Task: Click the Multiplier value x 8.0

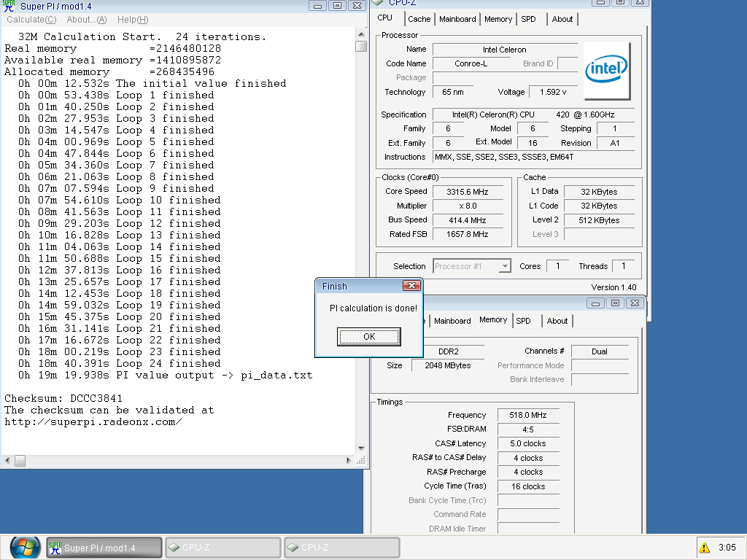Action: tap(468, 206)
